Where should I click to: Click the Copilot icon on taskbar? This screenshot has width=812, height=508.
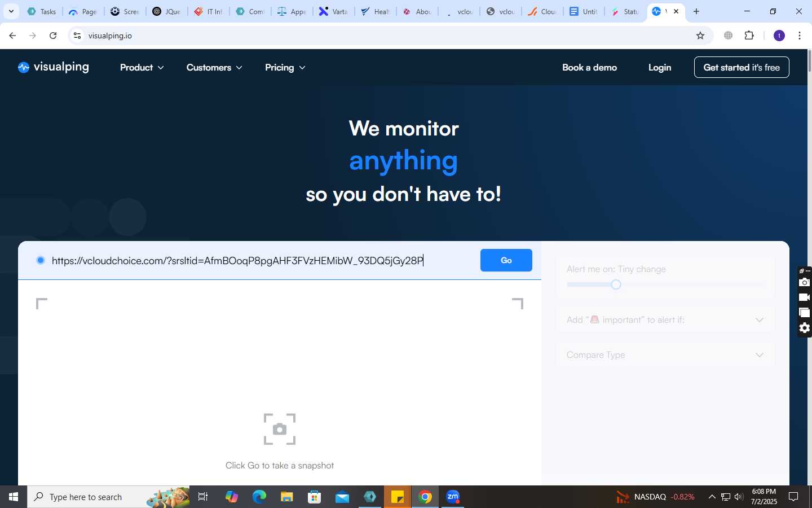click(232, 497)
